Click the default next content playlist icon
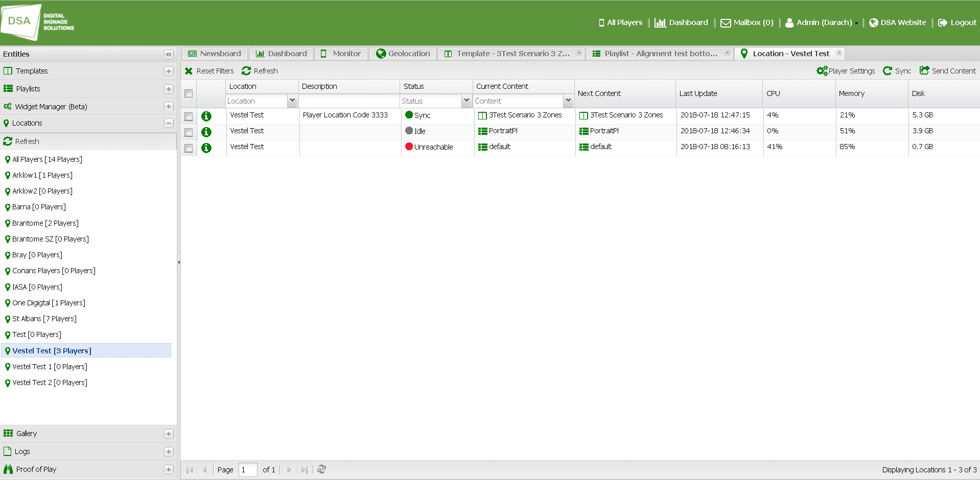Image resolution: width=980 pixels, height=480 pixels. [x=584, y=147]
